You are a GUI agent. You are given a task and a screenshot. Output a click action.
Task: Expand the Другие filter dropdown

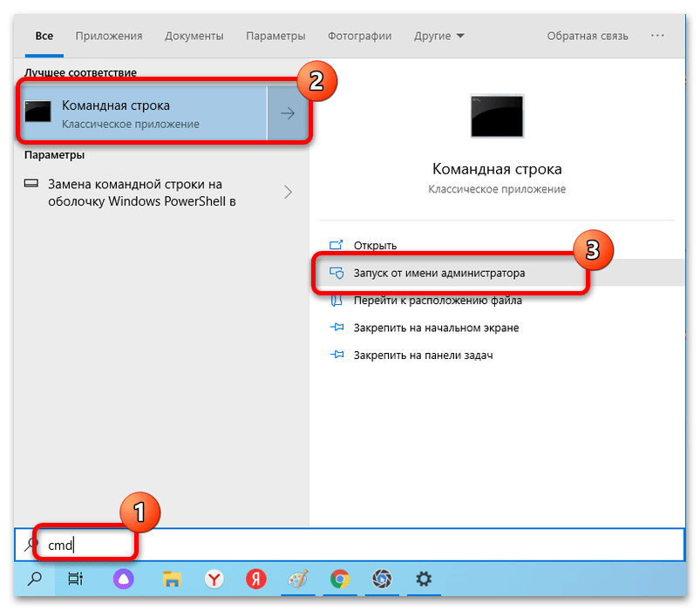coord(438,36)
